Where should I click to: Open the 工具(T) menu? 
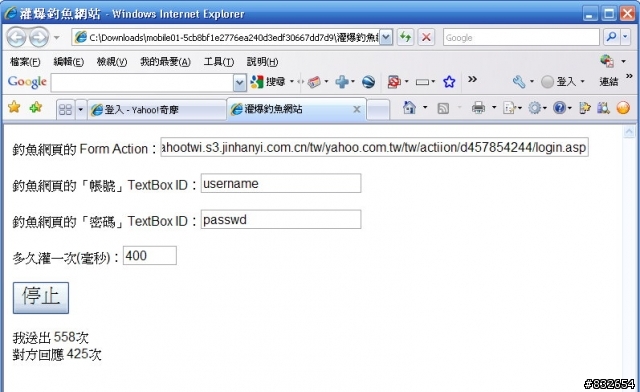[x=219, y=62]
